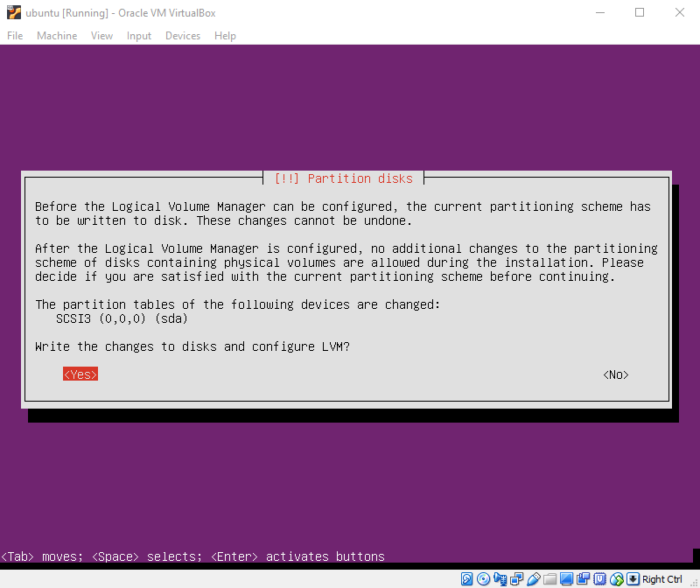Click the Right Ctrl host key indicator
The height and width of the screenshot is (588, 700).
click(661, 578)
